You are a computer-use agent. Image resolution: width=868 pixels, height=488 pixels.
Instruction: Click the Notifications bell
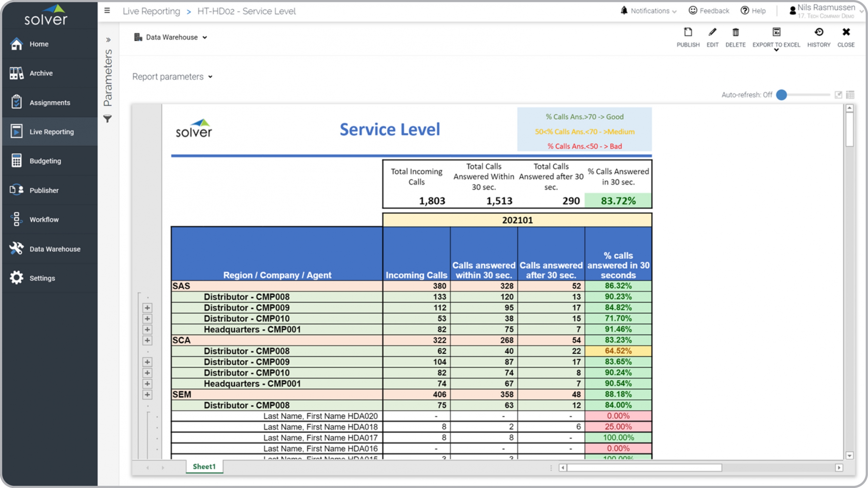(x=624, y=11)
